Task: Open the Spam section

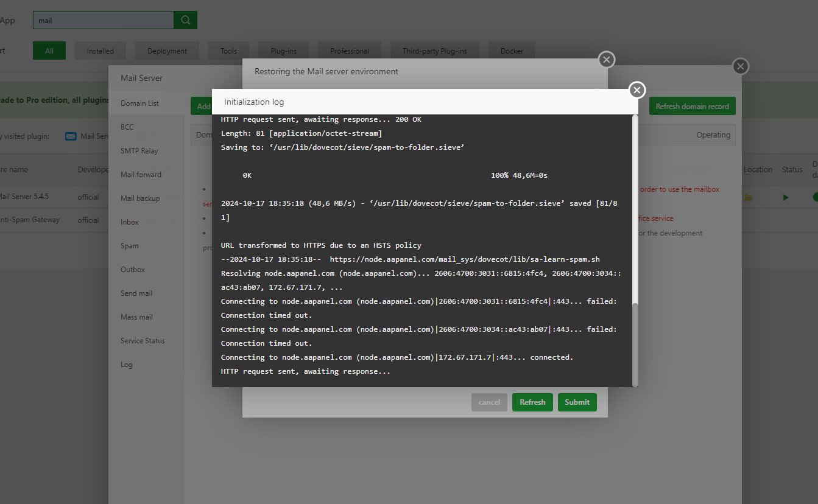Action: click(x=146, y=246)
